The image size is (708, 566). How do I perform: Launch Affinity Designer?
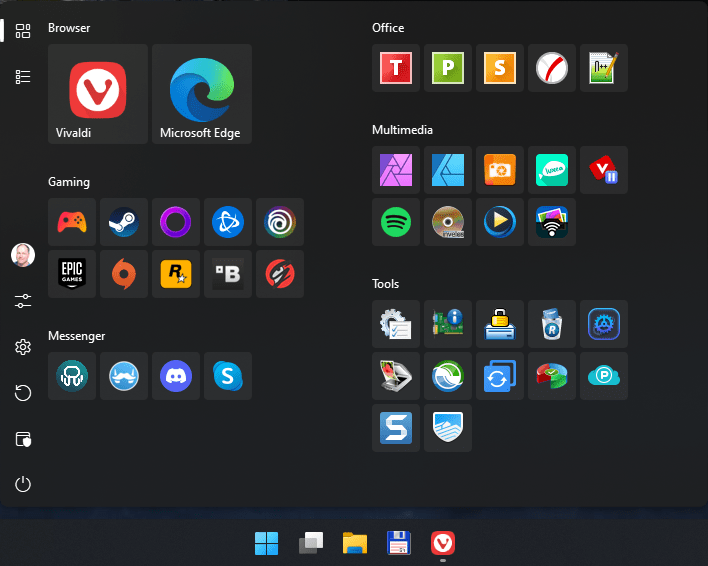click(447, 170)
